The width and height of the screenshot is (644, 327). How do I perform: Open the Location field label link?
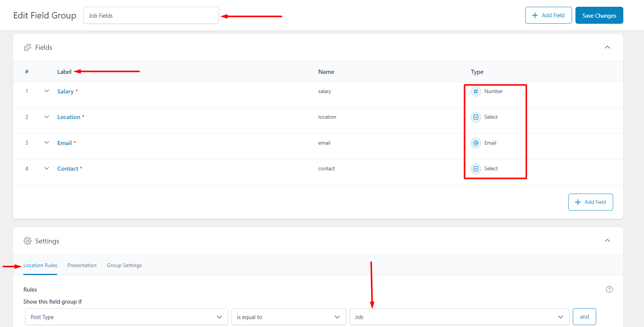(69, 117)
